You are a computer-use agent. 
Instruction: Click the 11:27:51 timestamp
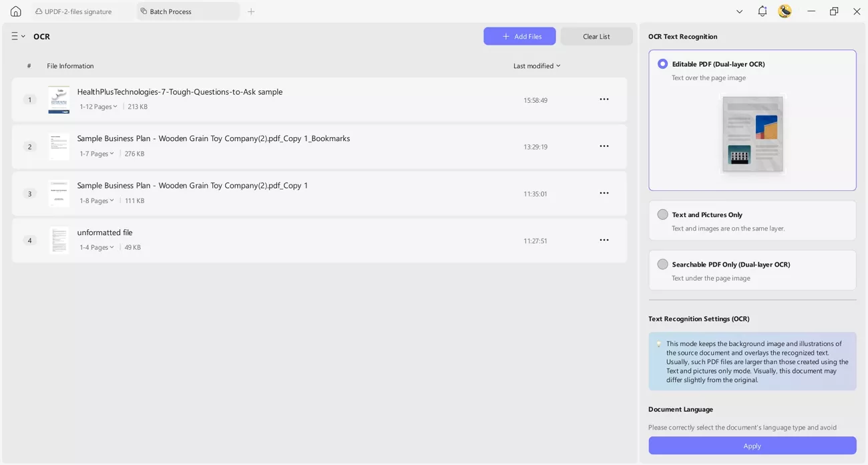point(535,241)
